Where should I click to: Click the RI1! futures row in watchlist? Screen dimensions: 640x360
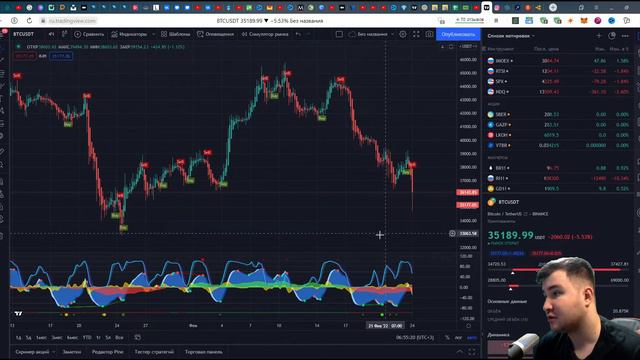coord(558,178)
